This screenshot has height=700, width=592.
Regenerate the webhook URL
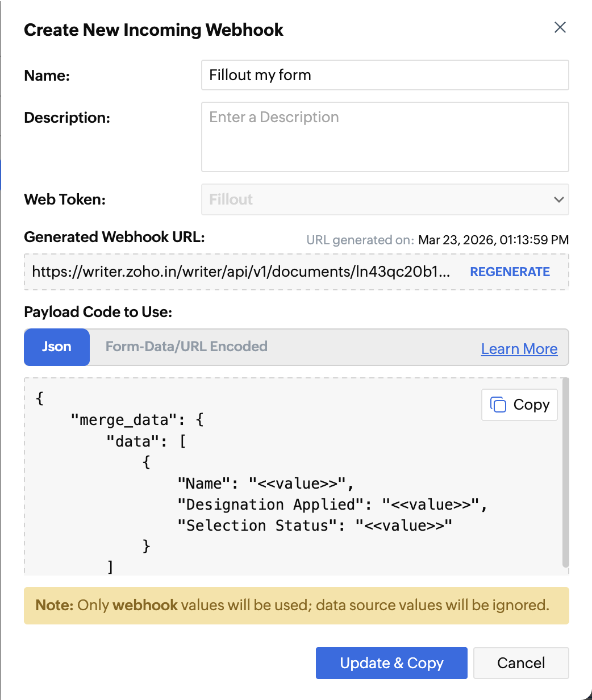510,272
